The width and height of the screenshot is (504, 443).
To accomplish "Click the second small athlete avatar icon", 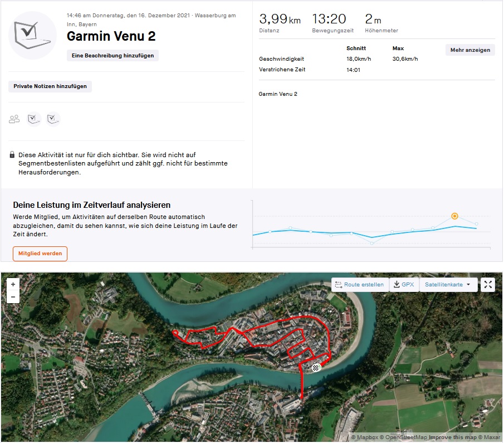I will (53, 119).
